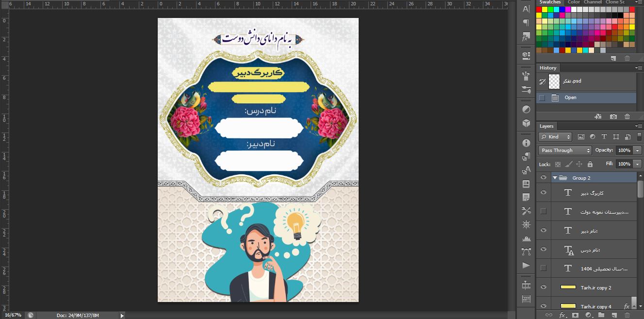Viewport: 644px width, 319px height.
Task: Delete current state in History panel
Action: point(627,117)
